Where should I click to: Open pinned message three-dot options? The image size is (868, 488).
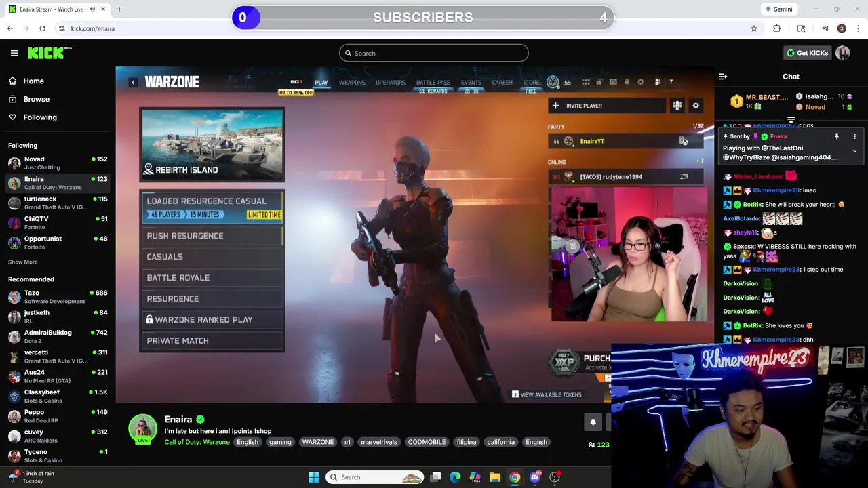pyautogui.click(x=854, y=136)
